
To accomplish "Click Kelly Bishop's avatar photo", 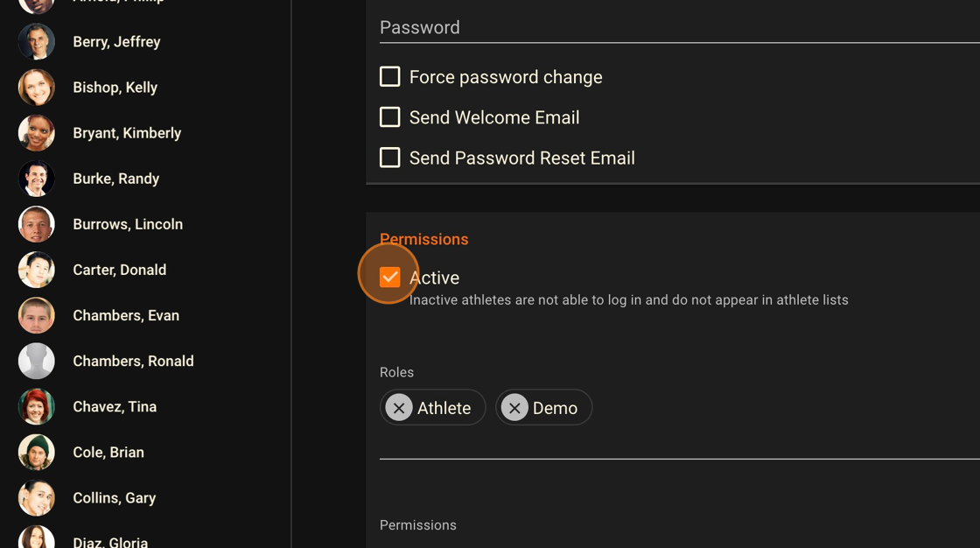I will click(x=37, y=88).
